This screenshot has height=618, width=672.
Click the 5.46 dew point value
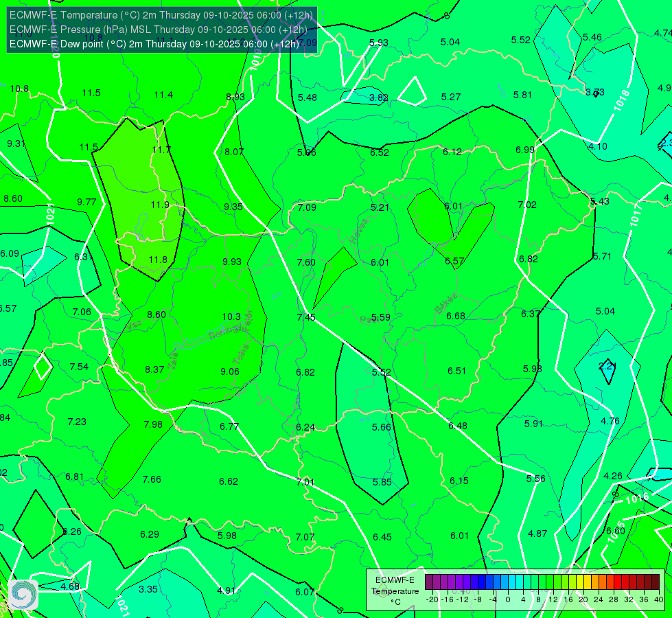point(592,37)
